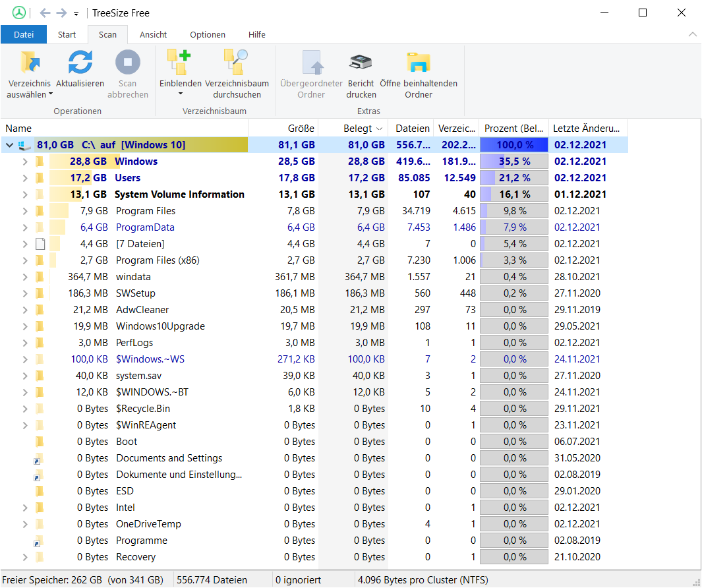Click the SWSetup folder icon
Viewport: 702px width, 588px height.
pyautogui.click(x=40, y=293)
